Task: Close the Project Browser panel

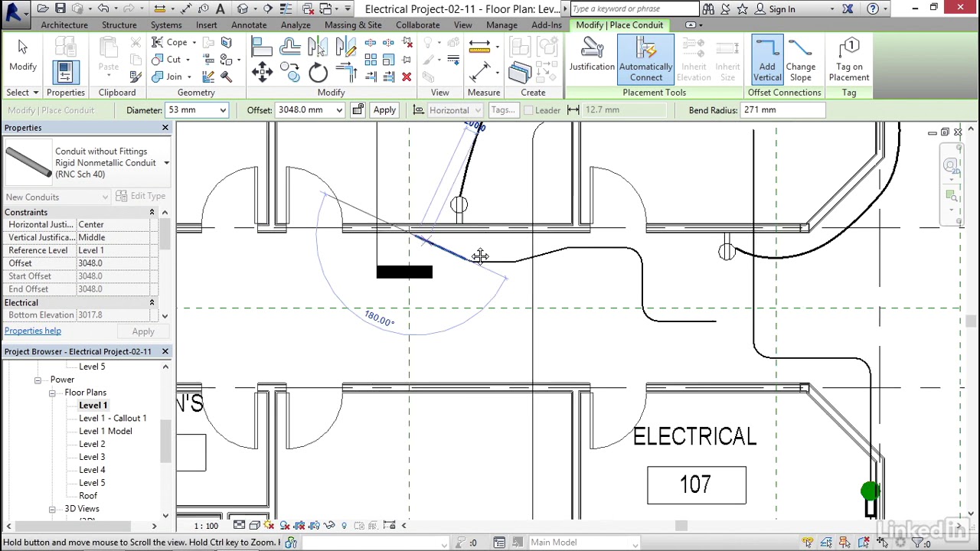Action: pos(165,351)
